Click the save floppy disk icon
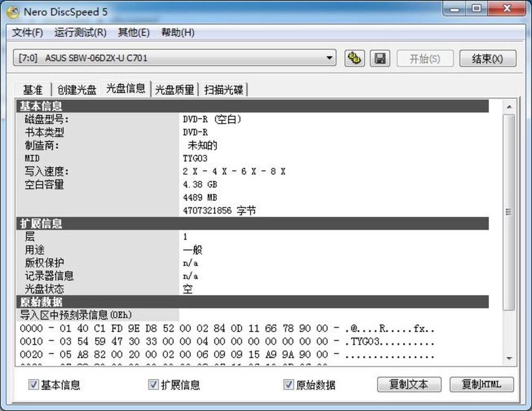 click(380, 58)
